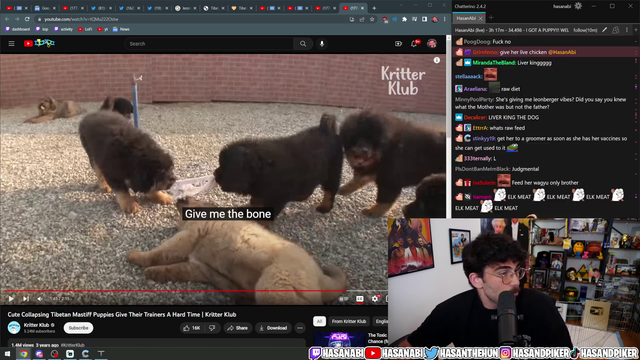This screenshot has width=640, height=360.
Task: Open the player settings gear menu
Action: coord(375,299)
